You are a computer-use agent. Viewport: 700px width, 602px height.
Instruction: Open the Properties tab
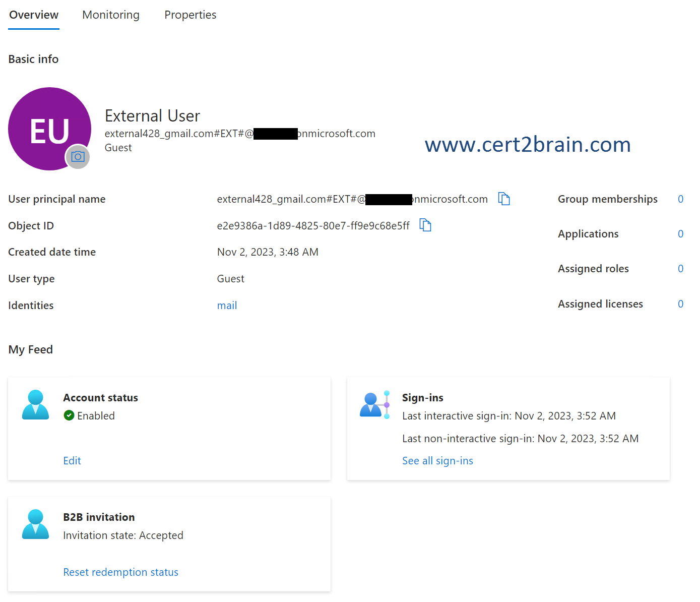point(190,15)
